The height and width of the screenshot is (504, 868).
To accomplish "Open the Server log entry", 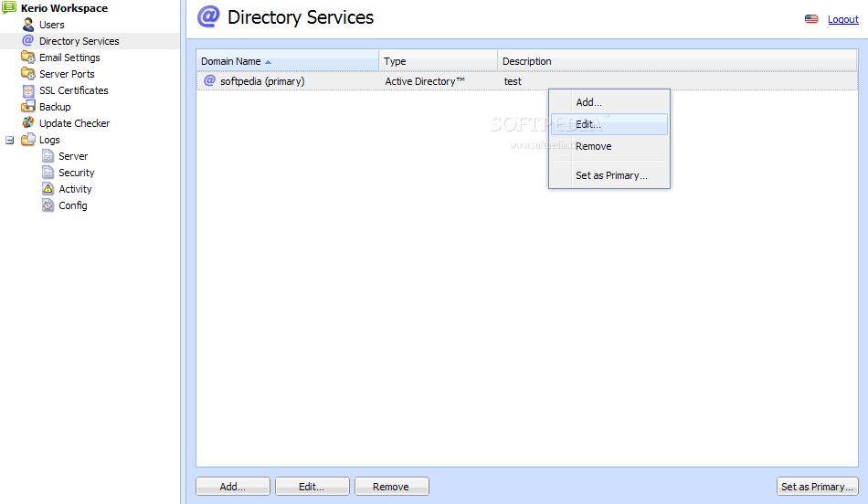I will coord(73,156).
